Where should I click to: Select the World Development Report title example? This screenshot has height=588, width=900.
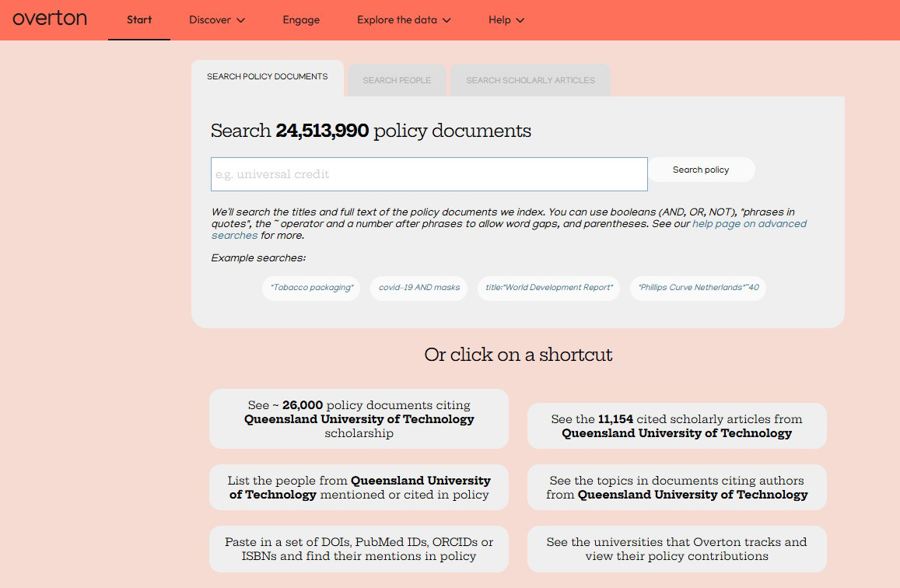[548, 288]
